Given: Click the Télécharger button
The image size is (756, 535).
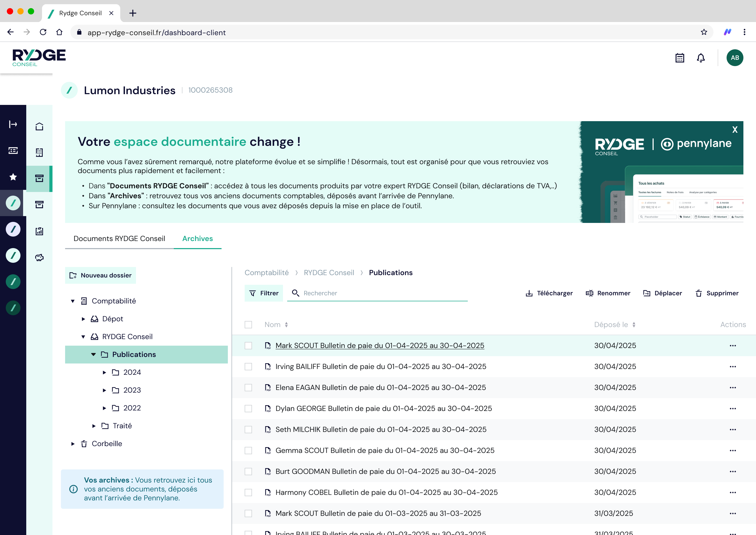Looking at the screenshot, I should [549, 293].
